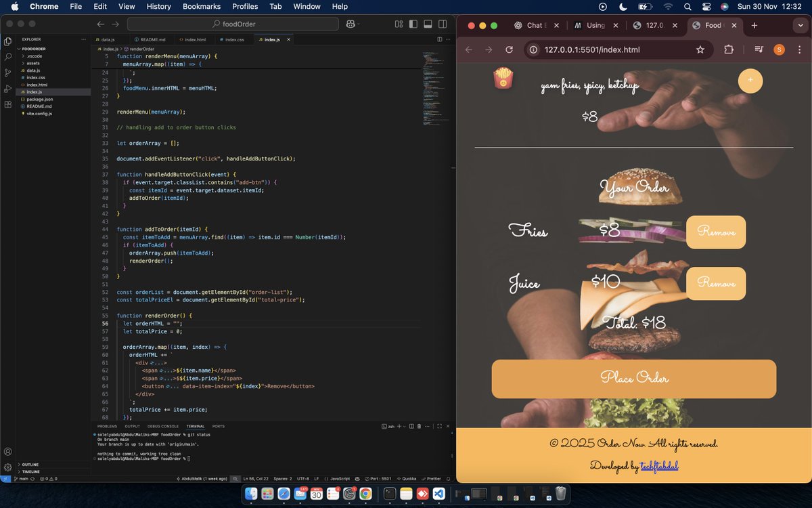812x508 pixels.
Task: Open the techftabdul developer link
Action: 658,466
